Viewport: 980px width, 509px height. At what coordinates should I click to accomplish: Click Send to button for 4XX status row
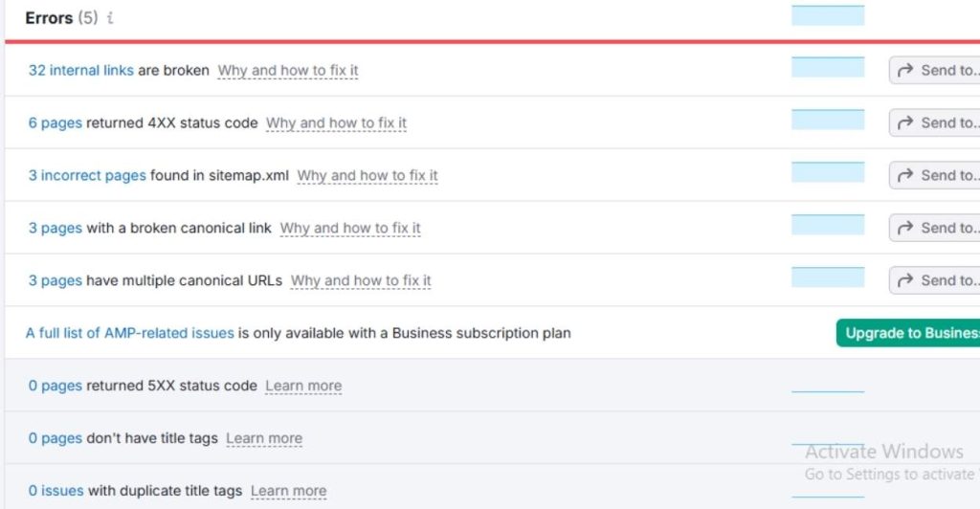[x=936, y=122]
